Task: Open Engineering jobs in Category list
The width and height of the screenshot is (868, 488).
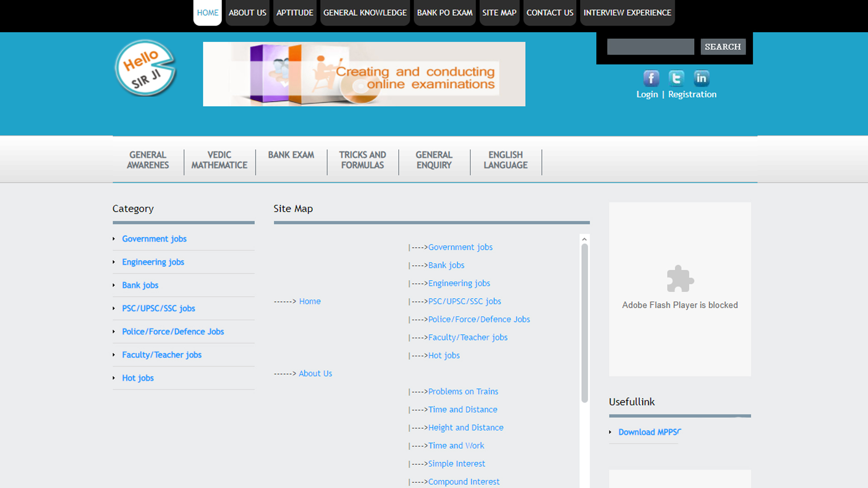Action: pyautogui.click(x=153, y=262)
